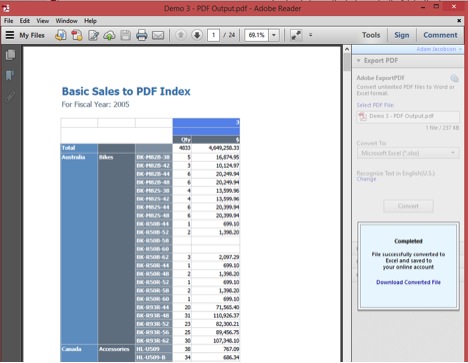Collapse the Export PDF section
The height and width of the screenshot is (363, 468).
pyautogui.click(x=359, y=61)
